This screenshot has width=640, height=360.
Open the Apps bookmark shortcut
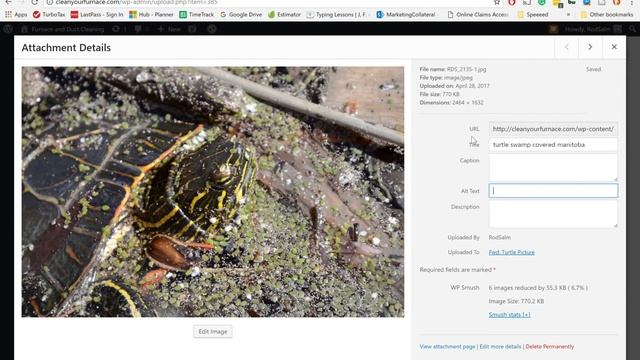point(16,14)
